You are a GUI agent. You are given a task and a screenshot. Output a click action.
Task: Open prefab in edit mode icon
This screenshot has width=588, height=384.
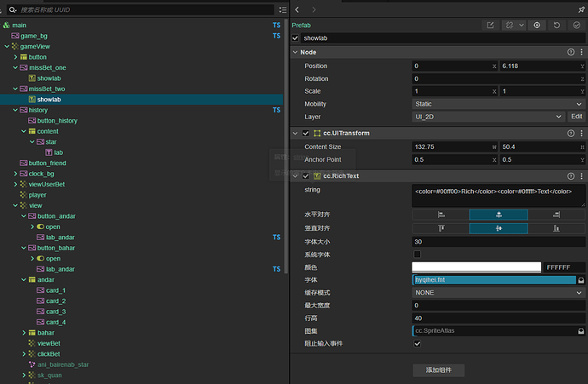(490, 25)
